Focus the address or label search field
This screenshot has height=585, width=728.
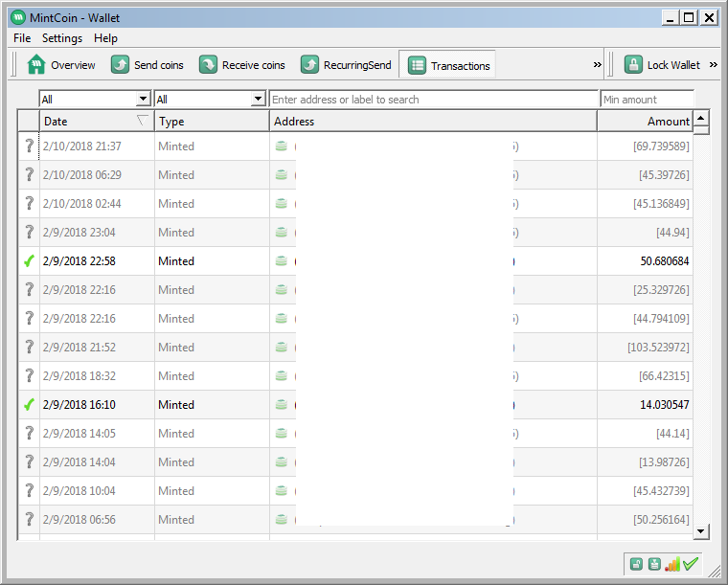click(434, 100)
